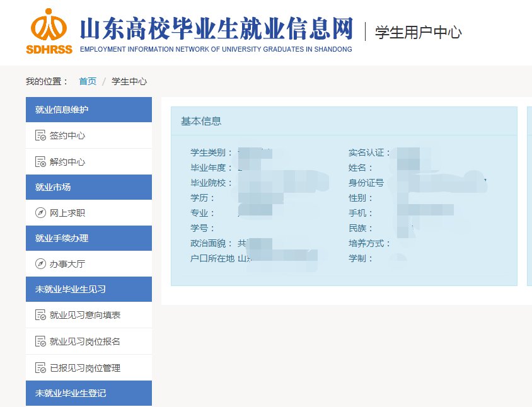This screenshot has height=407, width=532.
Task: Collapse the 就业信息维护 sidebar section
Action: pyautogui.click(x=88, y=110)
